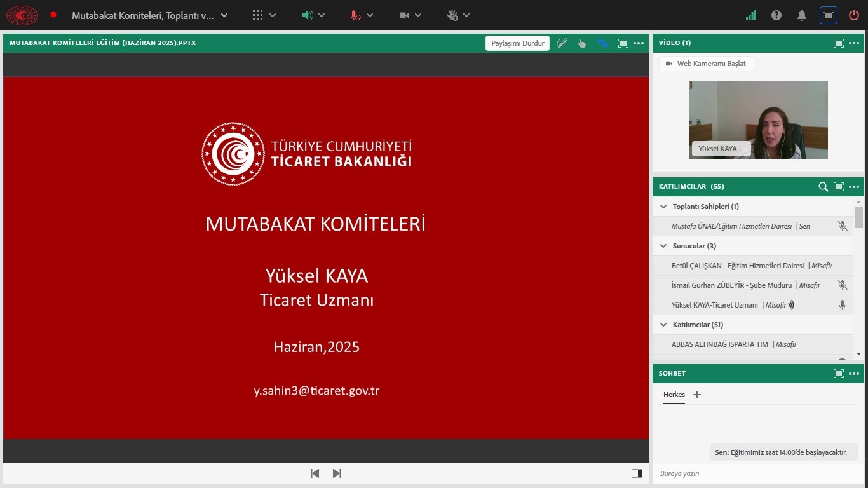Click the Ticaret Bakanlığı logo in top bar
Screen dimensions: 868x488
click(22, 15)
